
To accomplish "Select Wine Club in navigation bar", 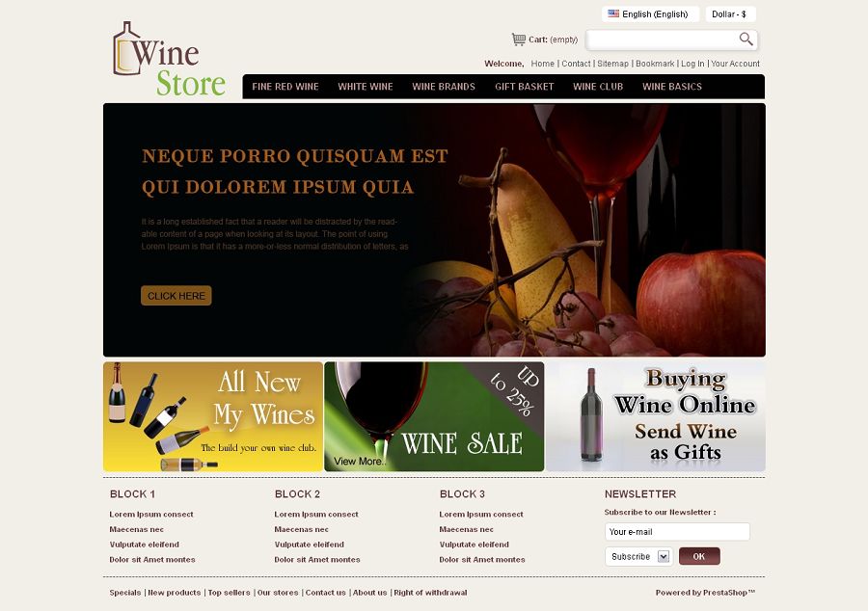I will (x=598, y=87).
